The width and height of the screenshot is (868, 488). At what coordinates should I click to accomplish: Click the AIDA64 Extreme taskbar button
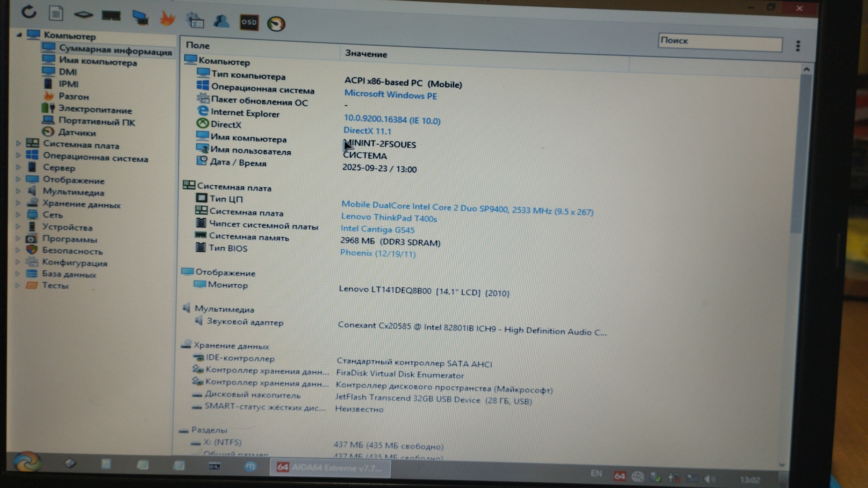coord(330,468)
